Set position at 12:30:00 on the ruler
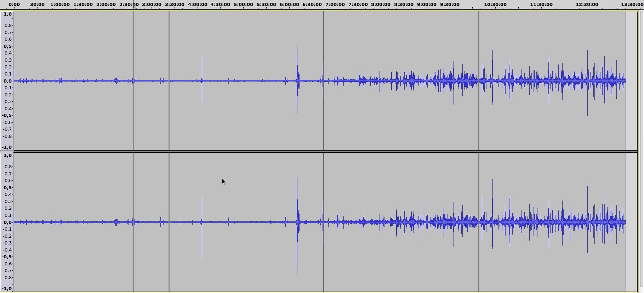644x293 pixels. pos(587,4)
